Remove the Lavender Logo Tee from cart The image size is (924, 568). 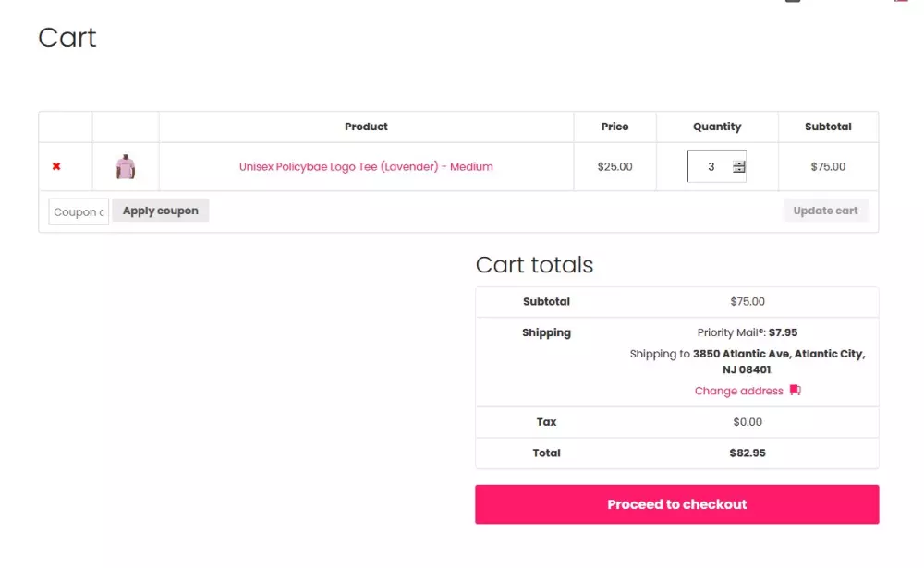56,166
